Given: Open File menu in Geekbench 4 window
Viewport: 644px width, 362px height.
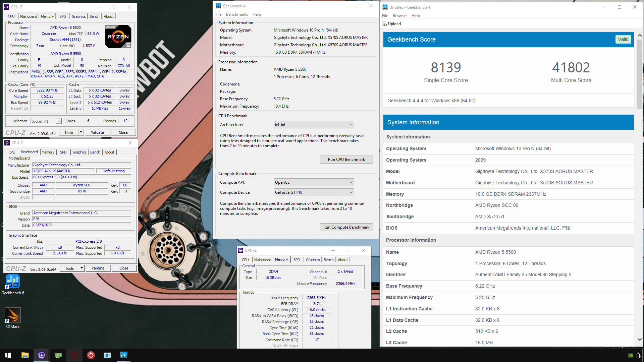Looking at the screenshot, I should (x=218, y=14).
